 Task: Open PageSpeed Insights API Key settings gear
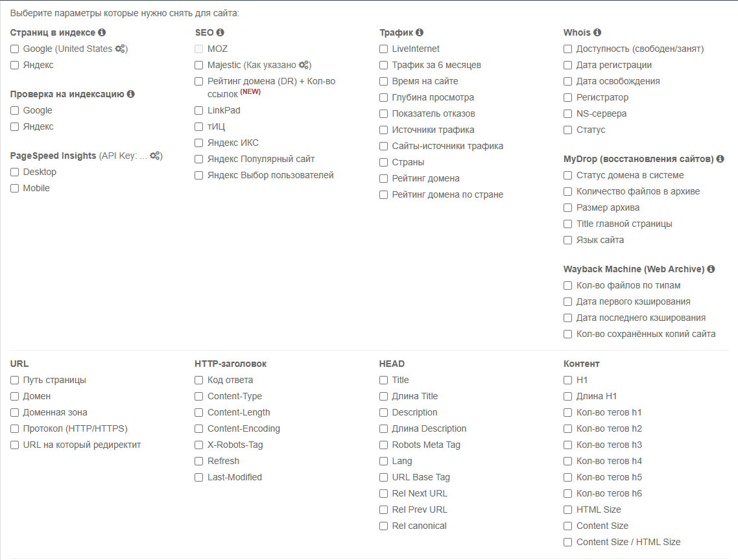click(155, 156)
